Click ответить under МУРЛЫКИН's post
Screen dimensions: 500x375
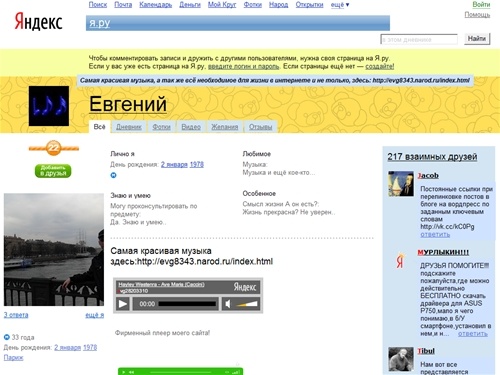point(473,333)
